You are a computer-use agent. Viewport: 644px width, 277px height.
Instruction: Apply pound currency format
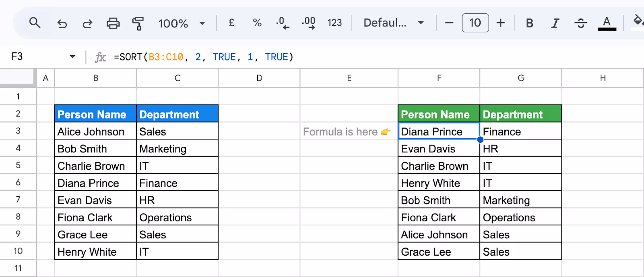tap(231, 23)
